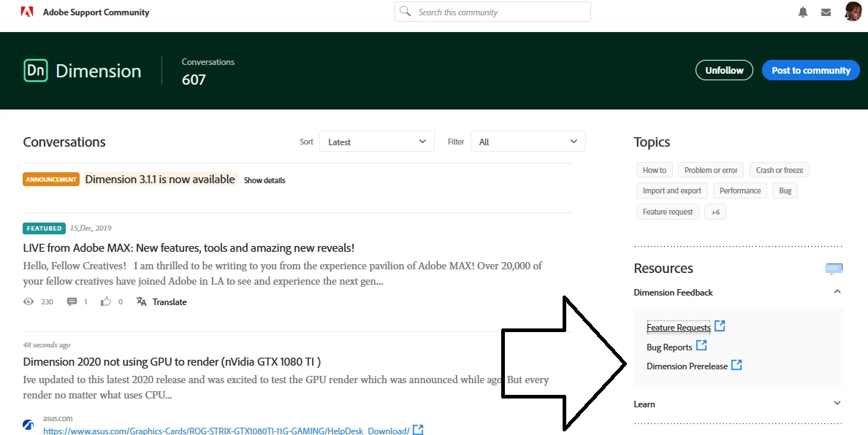868x435 pixels.
Task: Open the Bug Reports link
Action: coord(669,347)
